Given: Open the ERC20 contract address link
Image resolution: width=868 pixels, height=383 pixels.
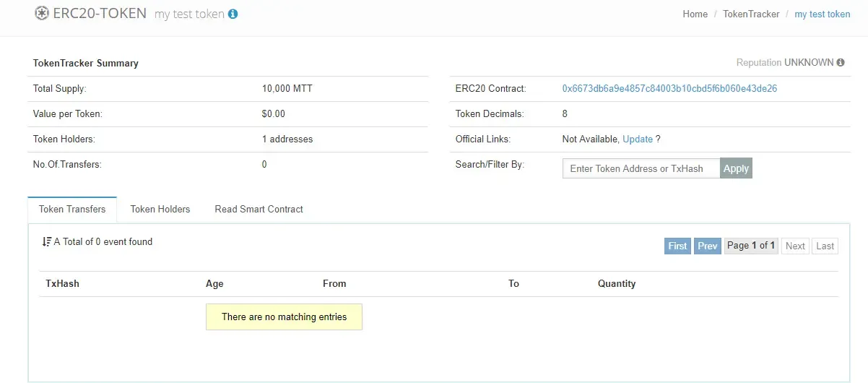Looking at the screenshot, I should coord(669,89).
